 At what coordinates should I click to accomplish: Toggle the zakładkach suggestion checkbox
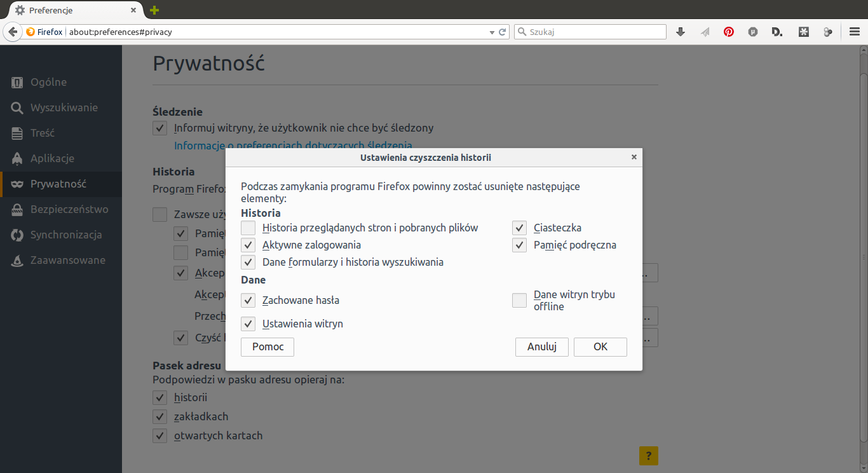point(159,417)
